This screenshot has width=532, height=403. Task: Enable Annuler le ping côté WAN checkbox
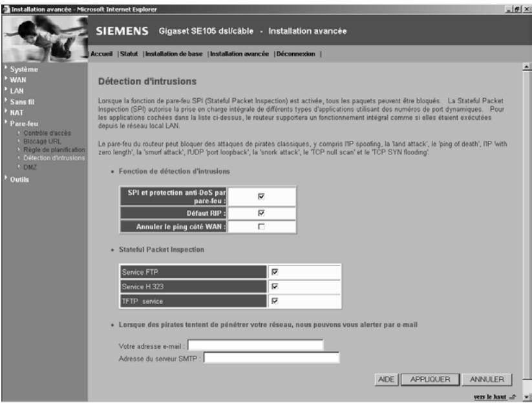pyautogui.click(x=261, y=227)
